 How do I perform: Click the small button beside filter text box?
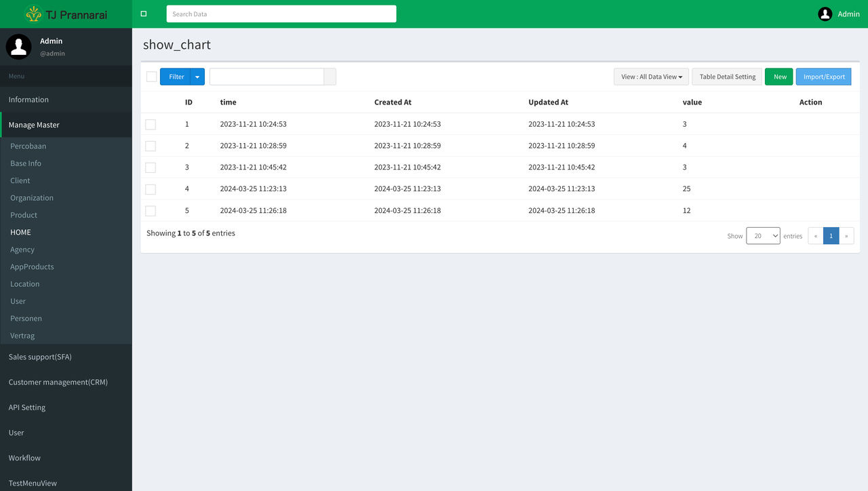point(330,77)
